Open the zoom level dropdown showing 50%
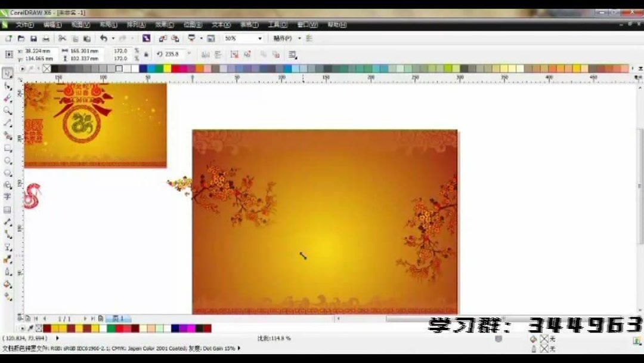The width and height of the screenshot is (644, 363). (x=258, y=38)
